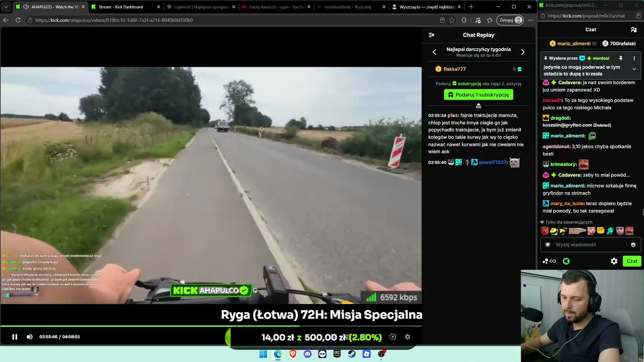Open OBS Studio from taskbar

pos(381,354)
